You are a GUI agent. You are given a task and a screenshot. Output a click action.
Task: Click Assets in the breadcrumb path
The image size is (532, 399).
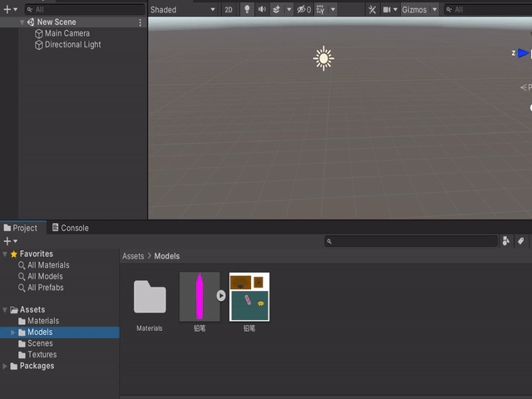click(x=133, y=256)
